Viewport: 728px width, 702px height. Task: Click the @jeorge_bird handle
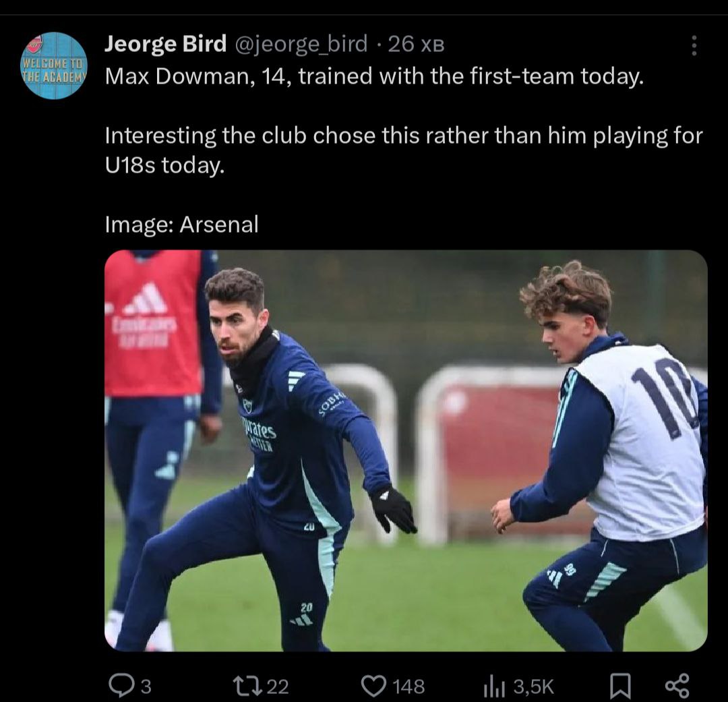[x=301, y=45]
